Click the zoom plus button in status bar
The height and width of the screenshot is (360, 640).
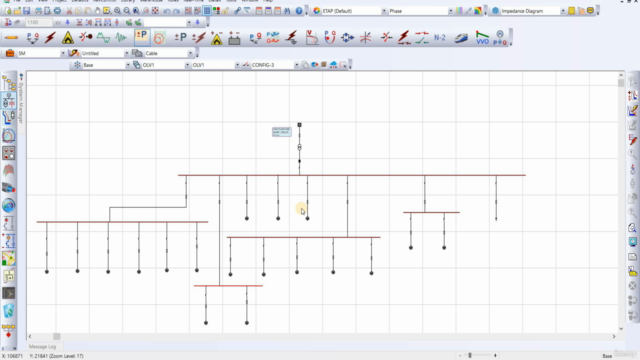[x=495, y=356]
